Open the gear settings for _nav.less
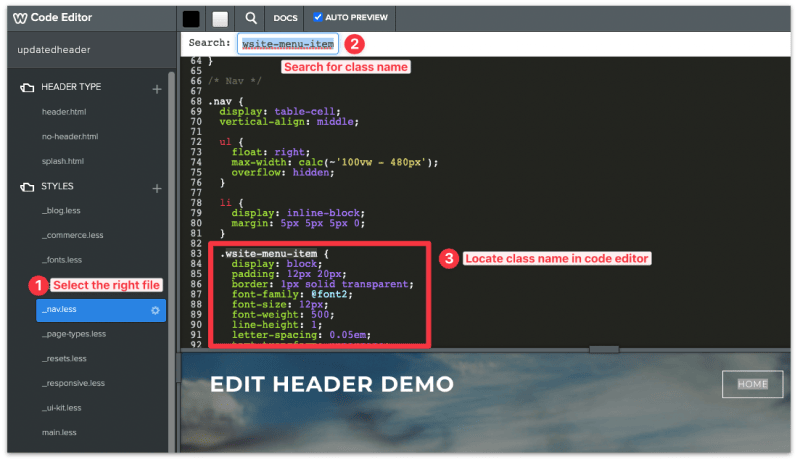Screen dimensions: 800x460 pyautogui.click(x=155, y=310)
